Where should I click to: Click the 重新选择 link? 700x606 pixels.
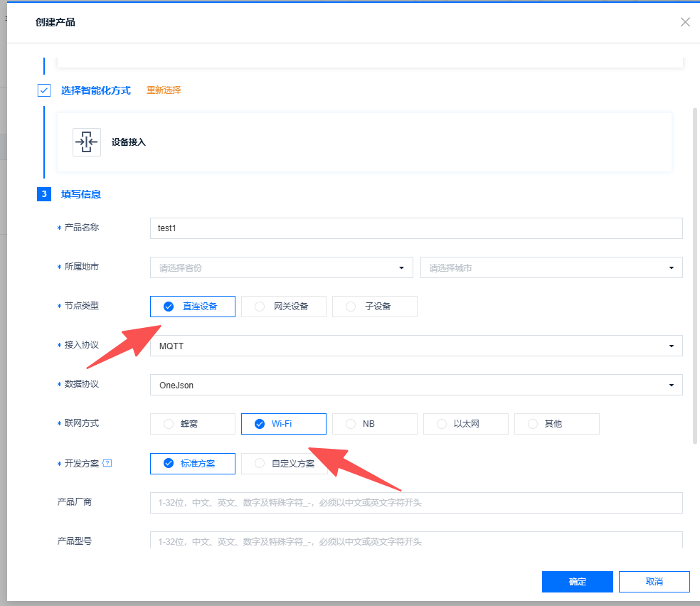(164, 90)
